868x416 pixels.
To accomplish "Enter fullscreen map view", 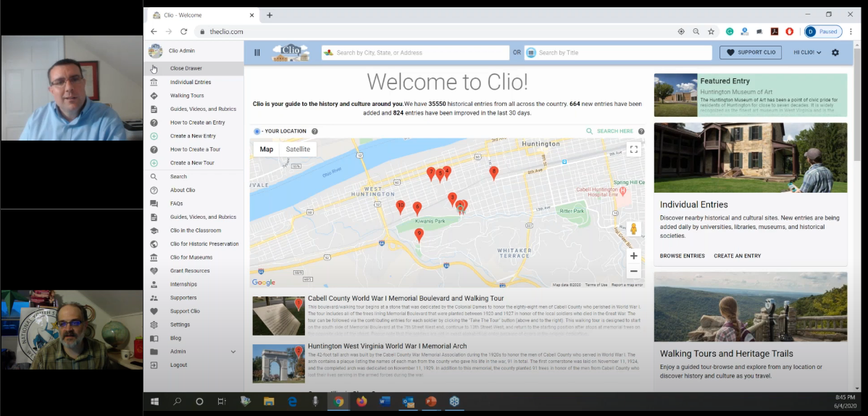I will (x=633, y=149).
